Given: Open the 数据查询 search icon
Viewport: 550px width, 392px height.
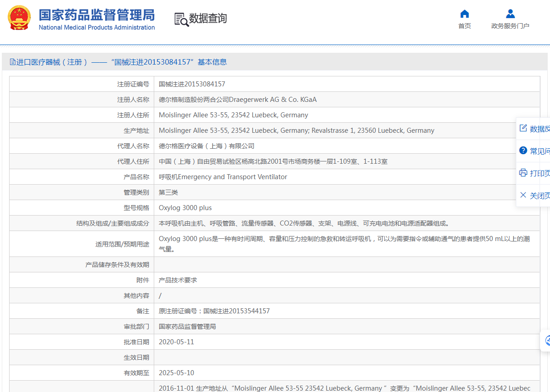Looking at the screenshot, I should (182, 19).
